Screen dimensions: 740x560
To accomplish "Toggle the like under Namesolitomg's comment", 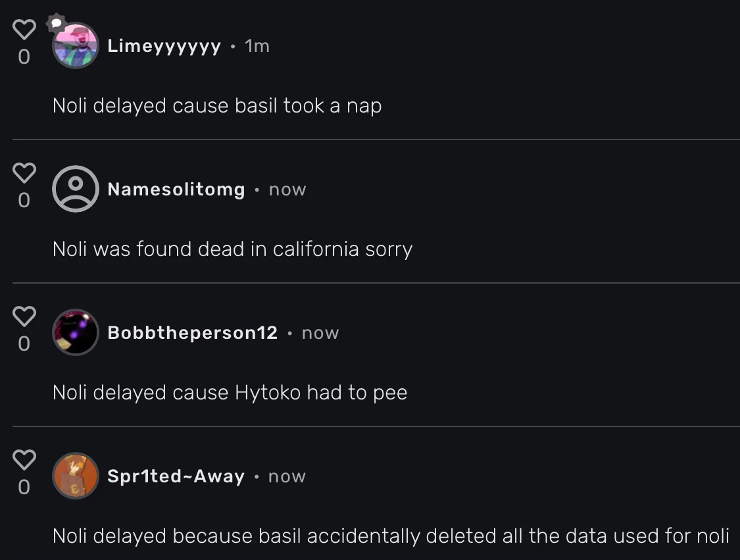I will click(24, 172).
